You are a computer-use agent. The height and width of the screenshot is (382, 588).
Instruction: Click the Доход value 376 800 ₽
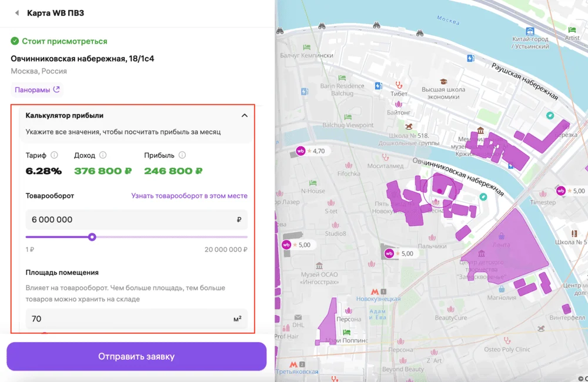(103, 171)
